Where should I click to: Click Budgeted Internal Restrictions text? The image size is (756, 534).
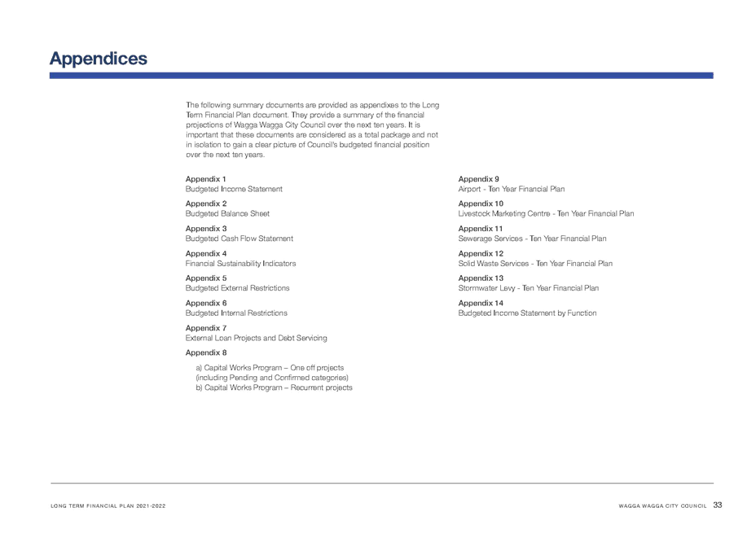coord(236,313)
